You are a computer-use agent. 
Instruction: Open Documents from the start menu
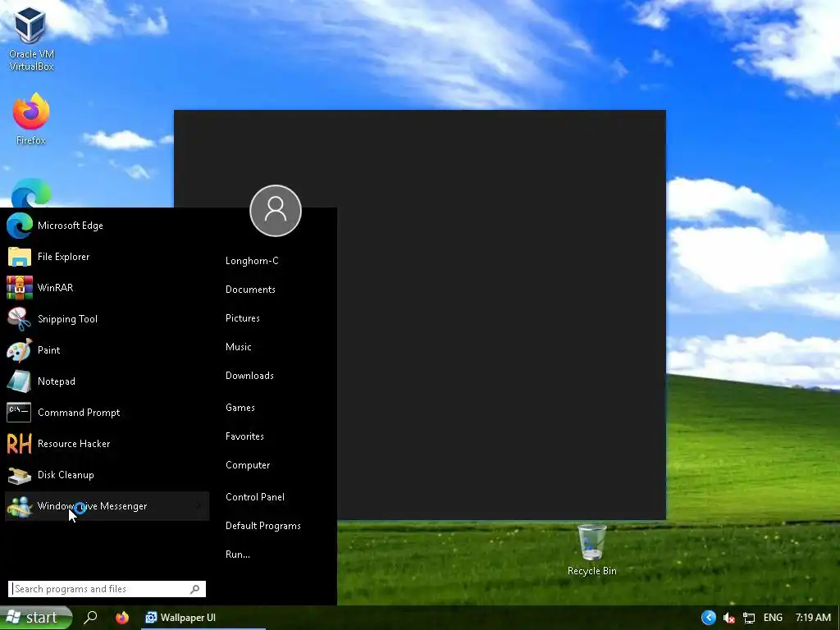click(x=250, y=290)
